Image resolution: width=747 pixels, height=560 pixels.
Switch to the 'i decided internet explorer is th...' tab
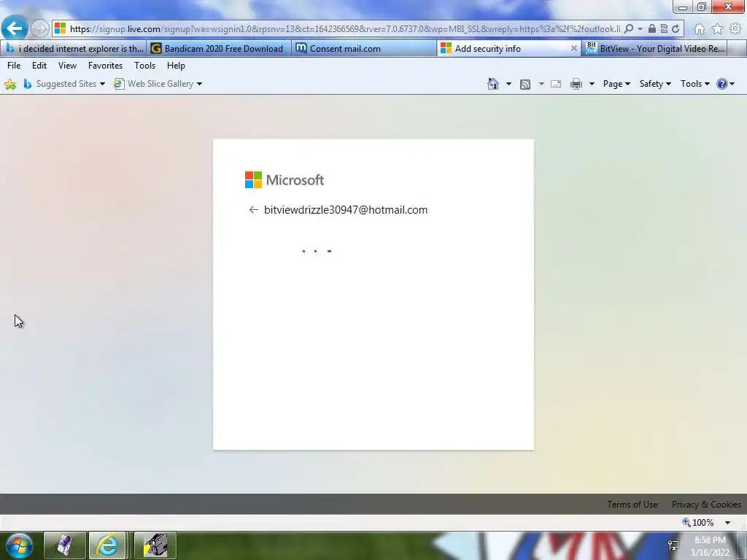(x=74, y=49)
